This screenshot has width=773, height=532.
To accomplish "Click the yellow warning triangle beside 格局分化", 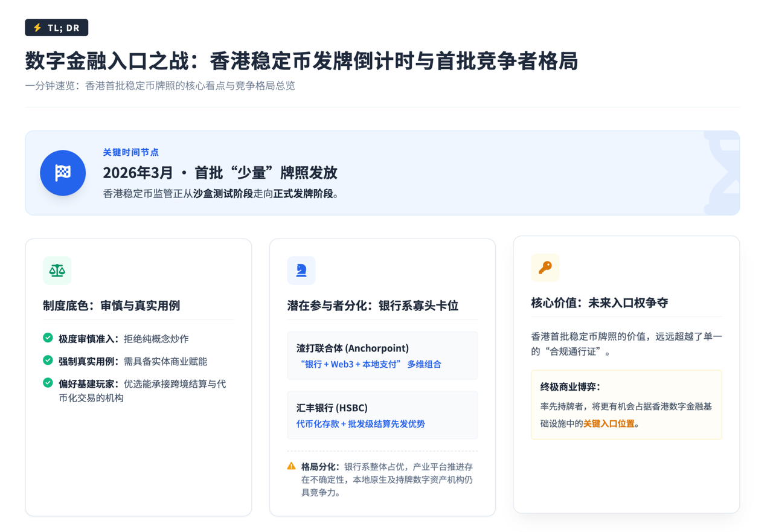I will [x=291, y=466].
